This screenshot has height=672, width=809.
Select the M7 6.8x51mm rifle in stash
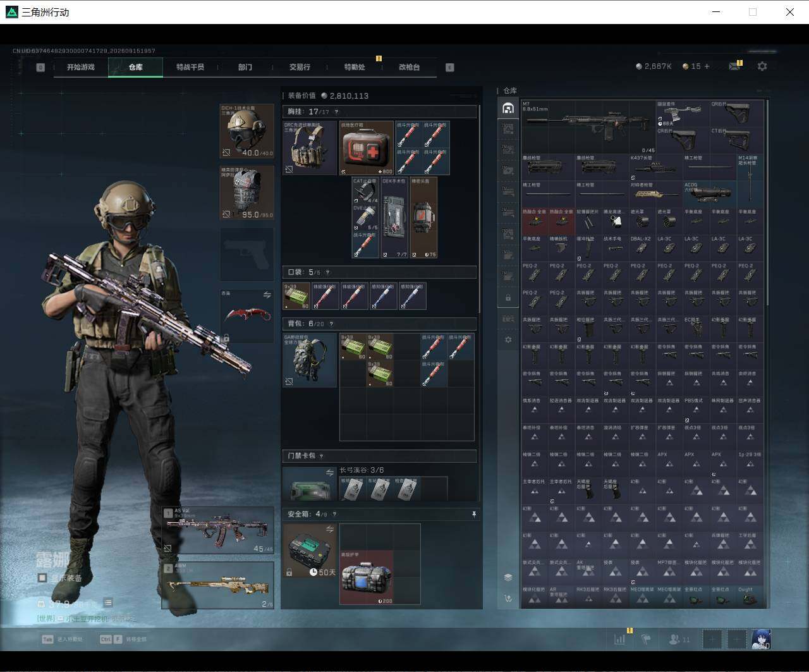(588, 126)
